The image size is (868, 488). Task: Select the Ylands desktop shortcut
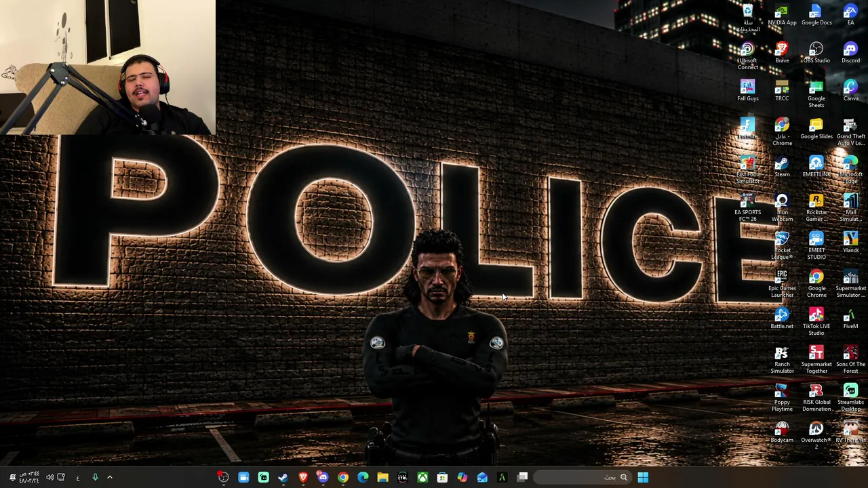click(x=850, y=243)
